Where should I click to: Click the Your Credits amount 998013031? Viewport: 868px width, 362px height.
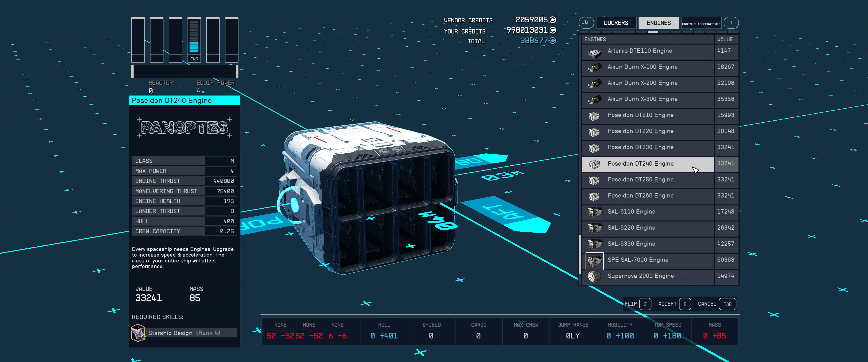pyautogui.click(x=527, y=30)
